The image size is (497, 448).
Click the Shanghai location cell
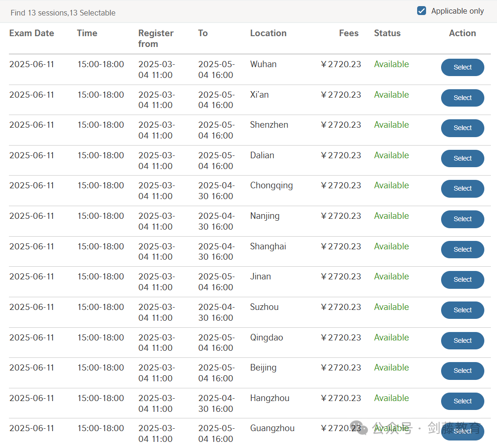coord(268,247)
